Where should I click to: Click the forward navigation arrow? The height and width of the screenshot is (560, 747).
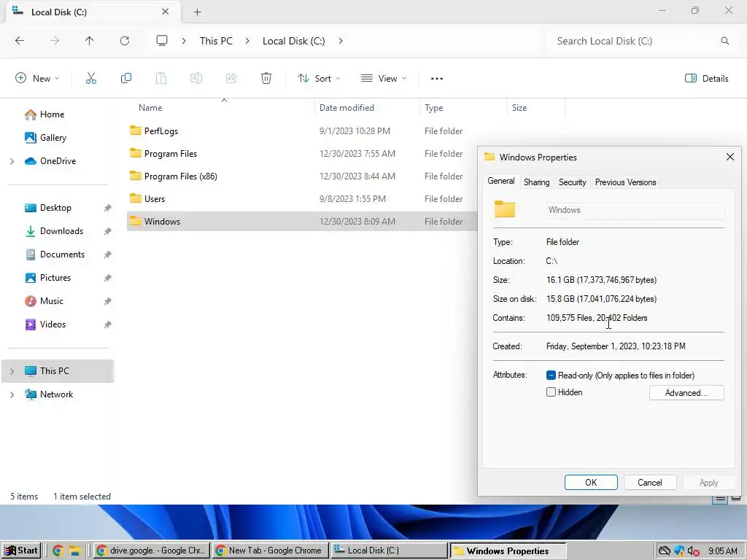point(55,41)
